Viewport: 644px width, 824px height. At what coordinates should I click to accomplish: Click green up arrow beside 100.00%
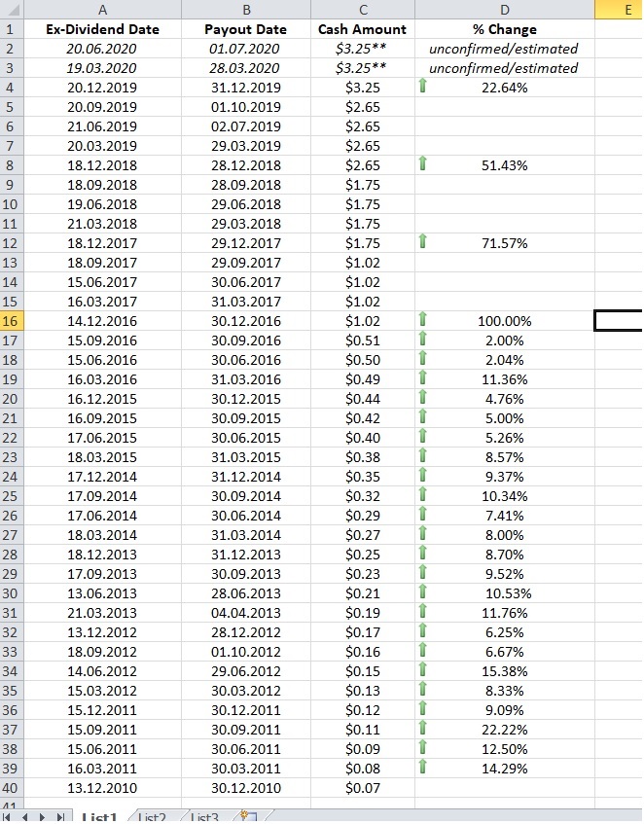(x=422, y=321)
